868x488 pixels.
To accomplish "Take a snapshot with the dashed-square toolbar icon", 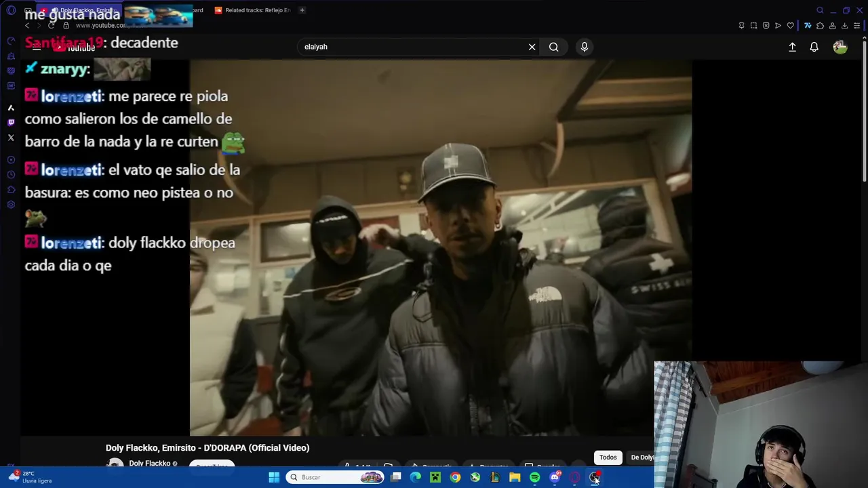I will [x=753, y=26].
